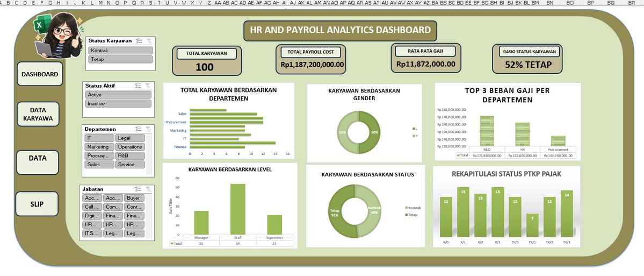Select the L legend color marker
This screenshot has width=644, height=276.
pyautogui.click(x=414, y=129)
